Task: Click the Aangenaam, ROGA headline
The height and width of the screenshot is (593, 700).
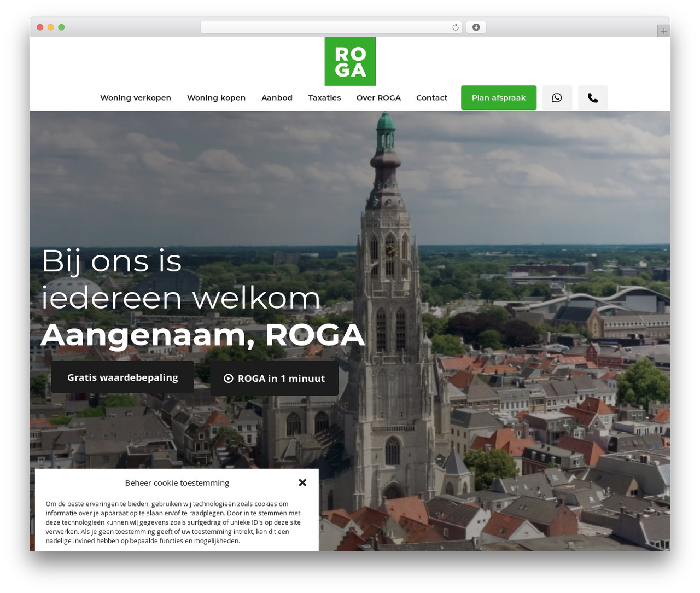Action: click(203, 335)
